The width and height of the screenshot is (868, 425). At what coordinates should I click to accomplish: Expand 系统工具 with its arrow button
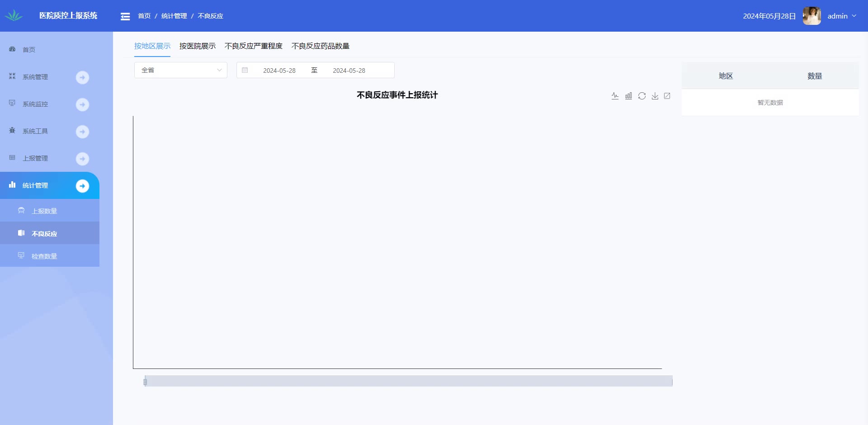click(82, 132)
